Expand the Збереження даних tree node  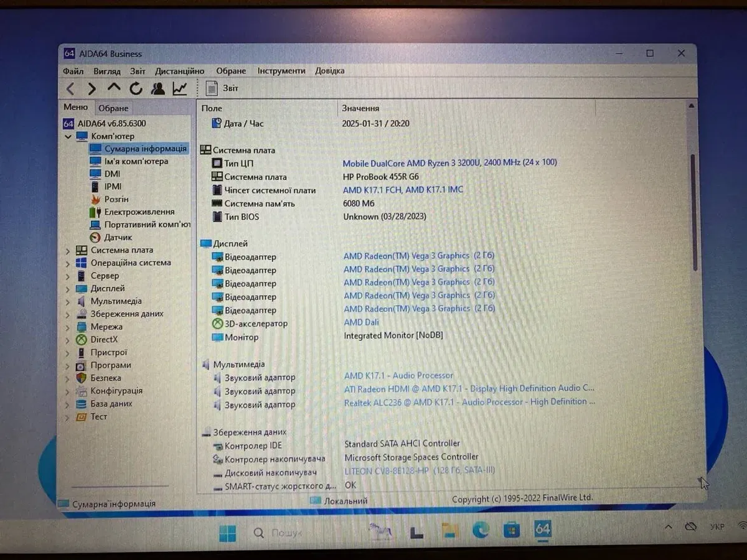(68, 315)
